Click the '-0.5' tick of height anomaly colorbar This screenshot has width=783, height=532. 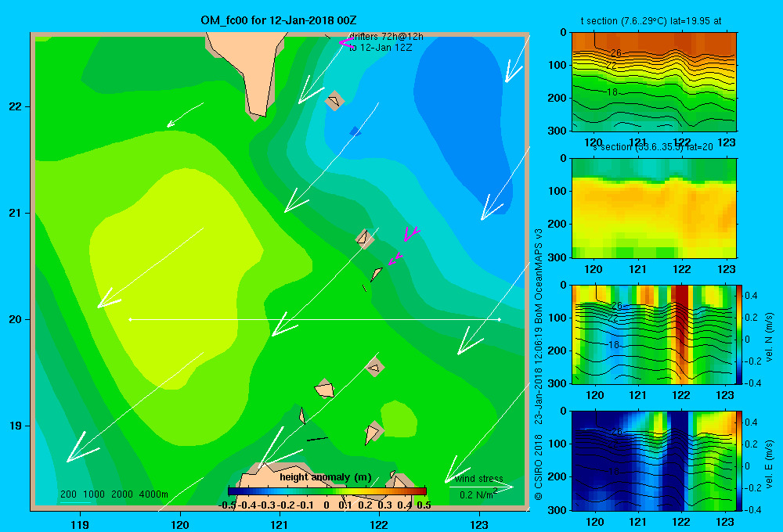point(227,505)
